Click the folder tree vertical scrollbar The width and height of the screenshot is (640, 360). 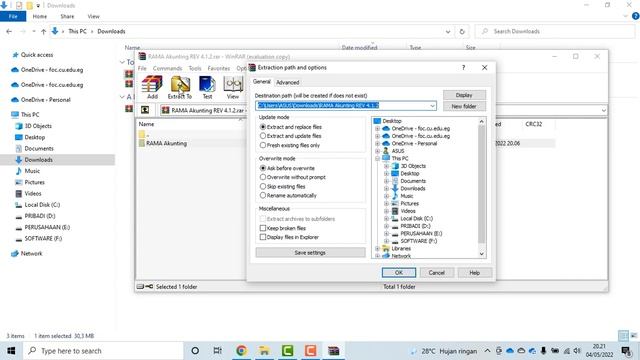pyautogui.click(x=482, y=184)
